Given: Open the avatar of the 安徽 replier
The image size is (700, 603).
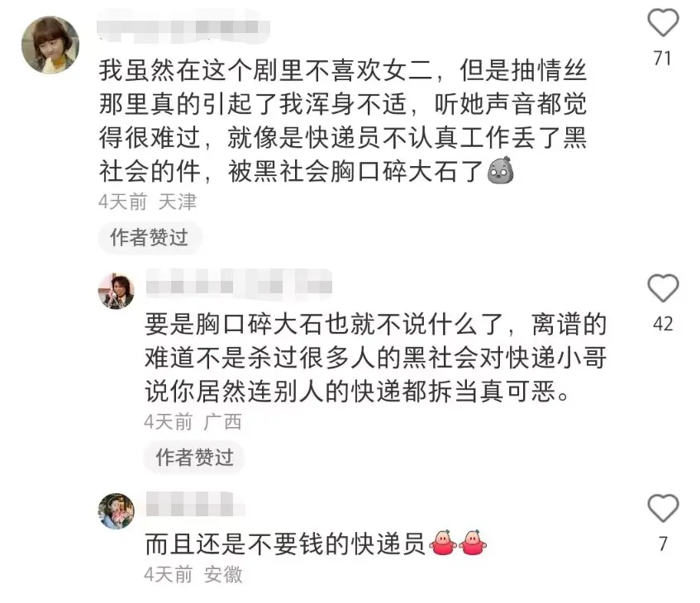Looking at the screenshot, I should point(116,511).
